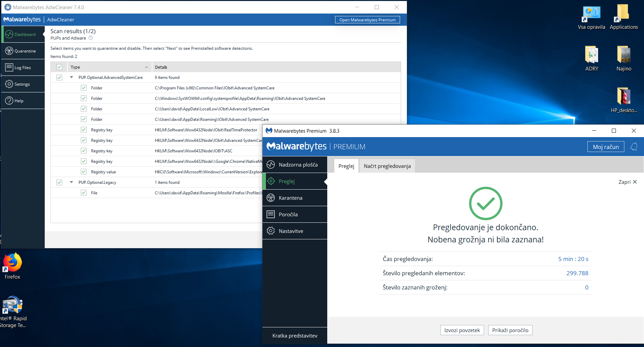This screenshot has width=644, height=347.
Task: Click the Prikaži poročilo button
Action: click(510, 330)
